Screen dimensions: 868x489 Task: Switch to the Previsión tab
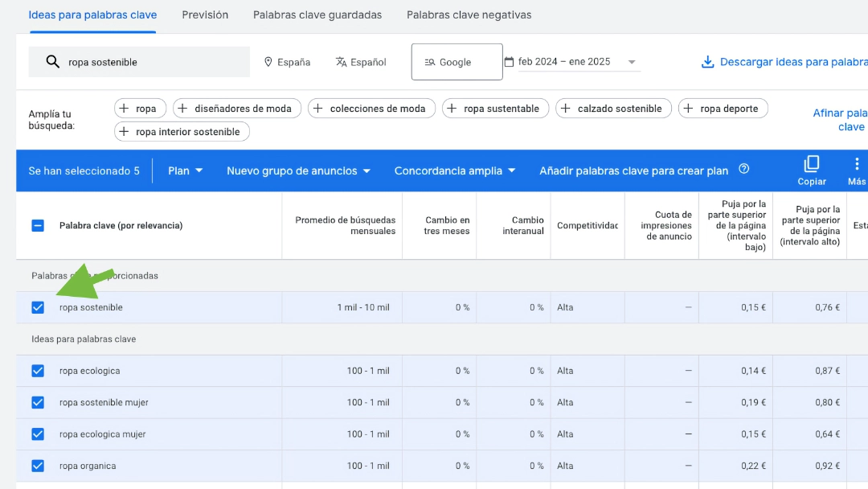tap(205, 15)
